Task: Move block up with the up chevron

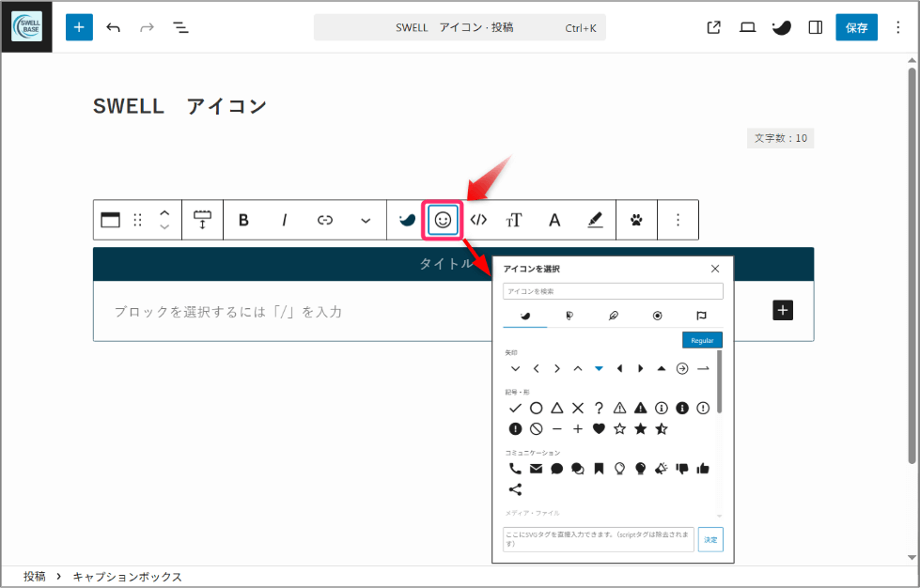Action: coord(164,213)
